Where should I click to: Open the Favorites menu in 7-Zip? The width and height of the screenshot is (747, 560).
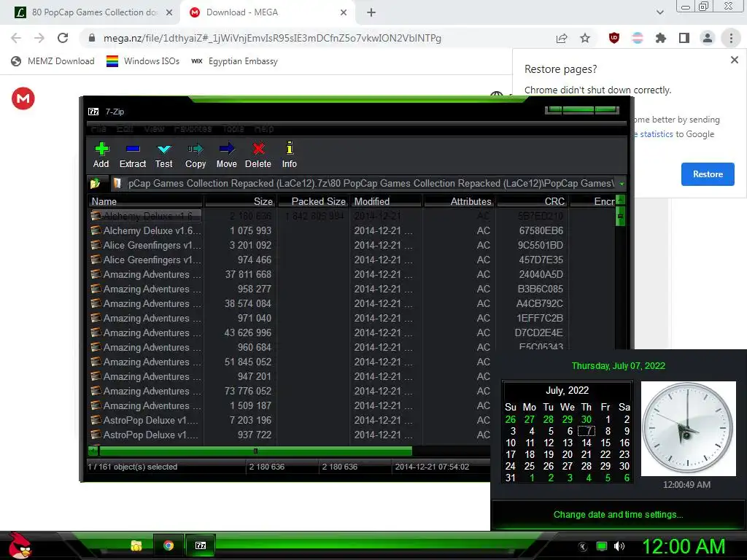(x=193, y=128)
